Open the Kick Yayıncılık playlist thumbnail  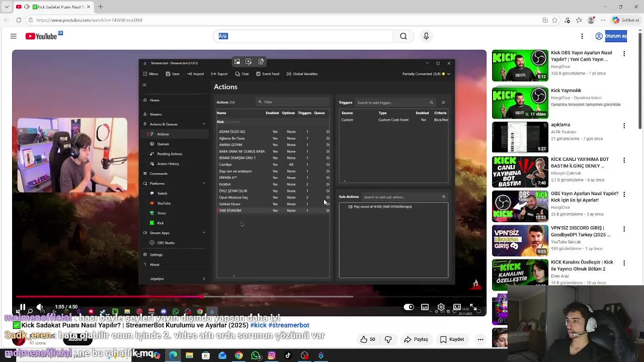pos(520,103)
